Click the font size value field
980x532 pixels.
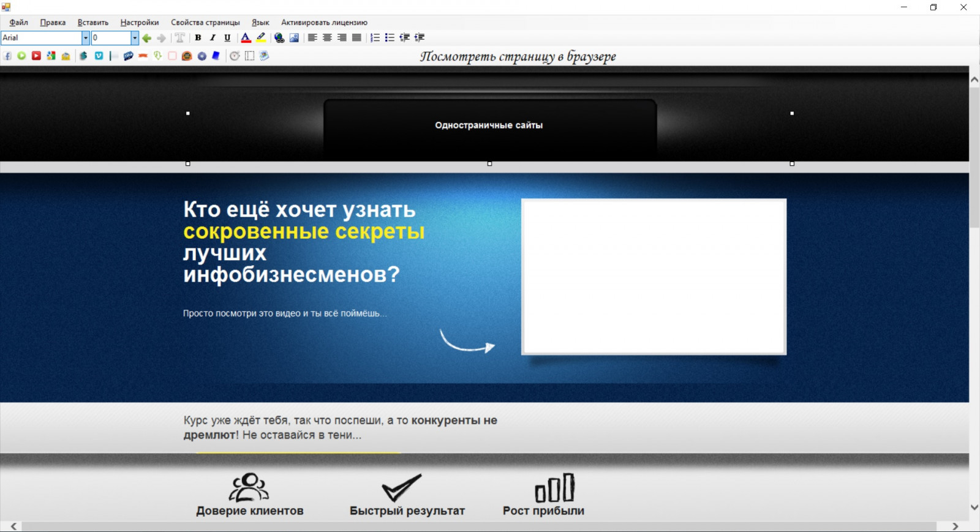[111, 38]
